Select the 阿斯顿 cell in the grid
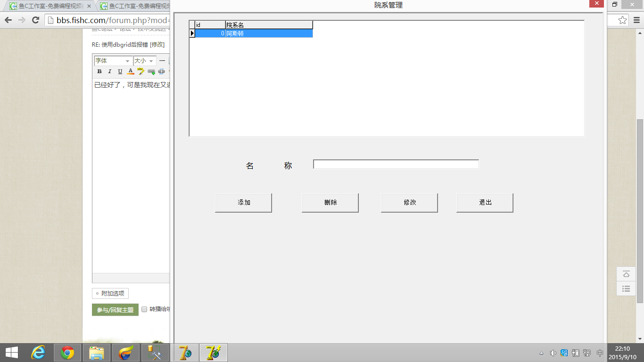Viewport: 644px width, 362px height. click(x=269, y=33)
